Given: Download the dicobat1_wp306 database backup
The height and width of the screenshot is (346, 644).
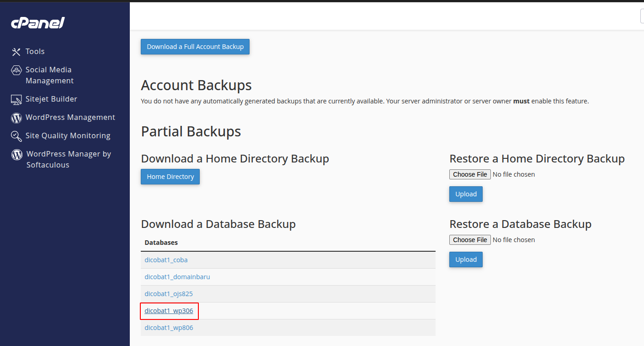Looking at the screenshot, I should pos(168,310).
